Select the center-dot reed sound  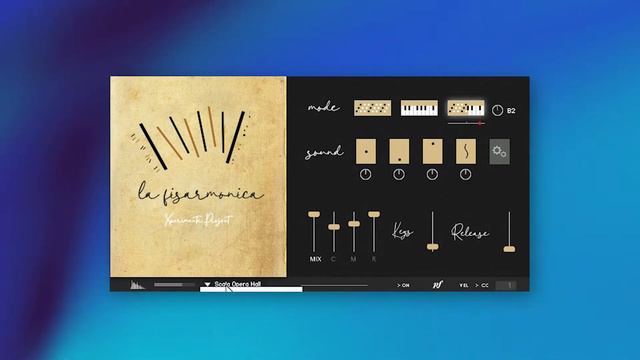click(366, 151)
